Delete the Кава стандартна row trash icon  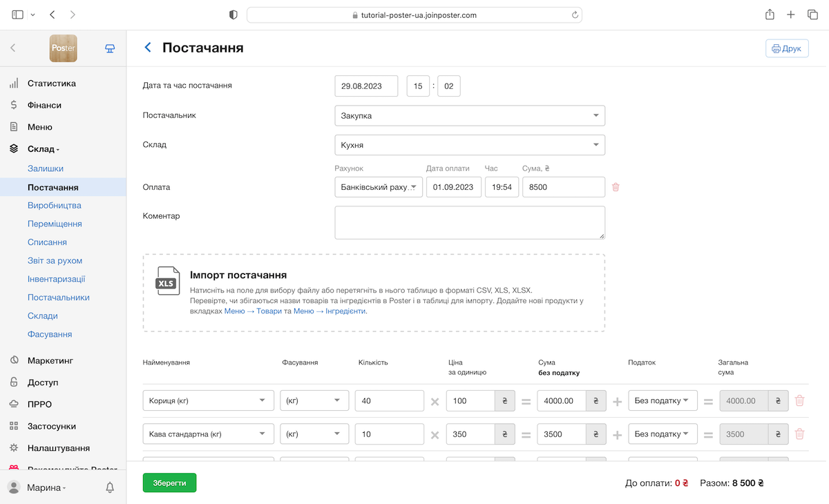coord(800,434)
